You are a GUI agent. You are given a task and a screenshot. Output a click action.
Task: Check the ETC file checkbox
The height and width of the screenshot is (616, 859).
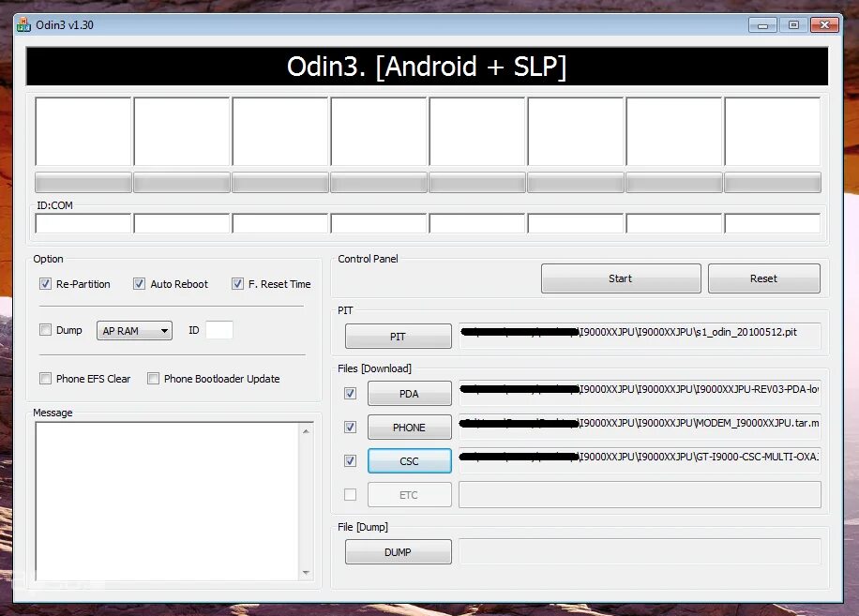coord(350,494)
